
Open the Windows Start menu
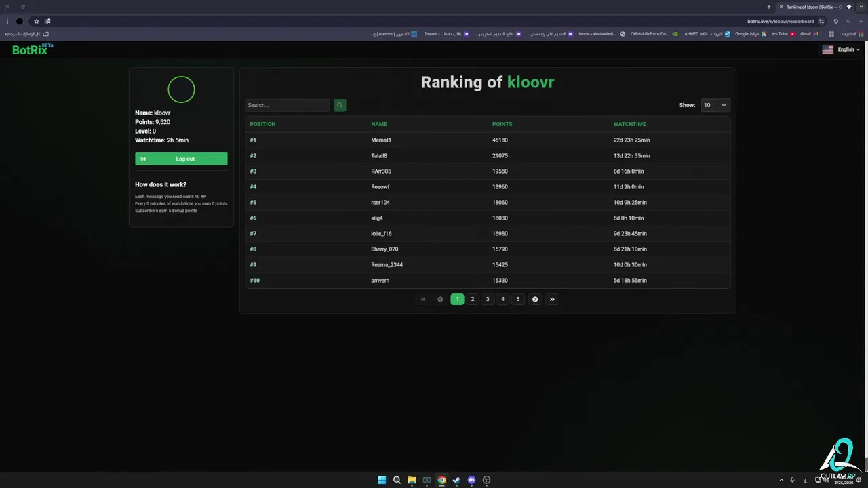pyautogui.click(x=382, y=480)
